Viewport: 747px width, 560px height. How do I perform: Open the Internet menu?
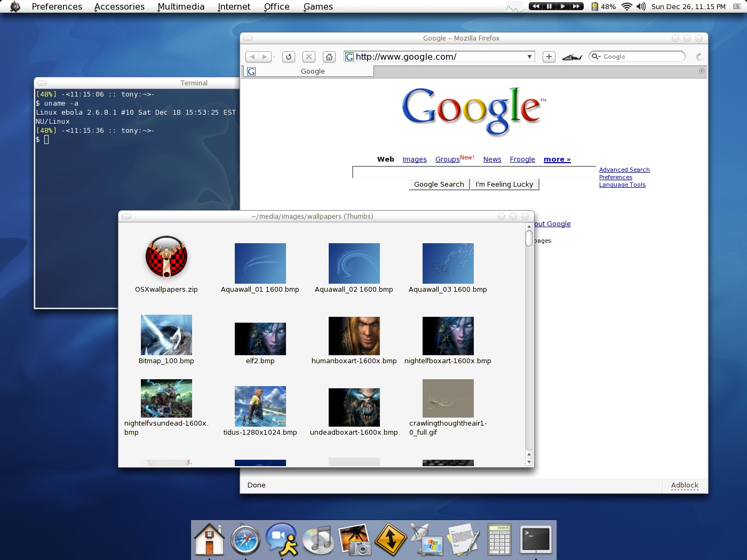pyautogui.click(x=234, y=6)
